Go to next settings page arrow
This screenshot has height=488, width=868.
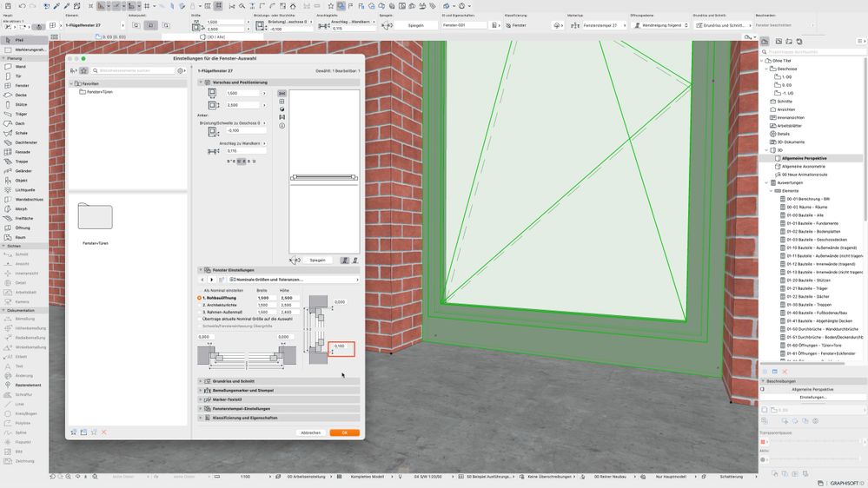211,280
